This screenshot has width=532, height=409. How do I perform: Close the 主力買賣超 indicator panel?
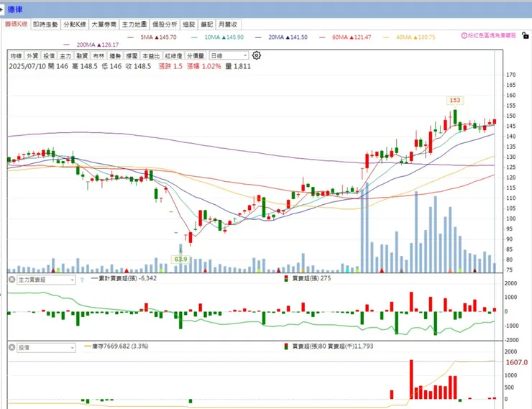[x=12, y=280]
